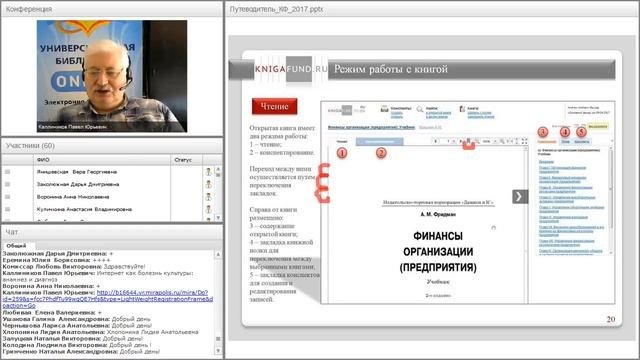Click chat message from Гриниченко Наталья Александровна
The image size is (640, 360).
click(x=81, y=351)
